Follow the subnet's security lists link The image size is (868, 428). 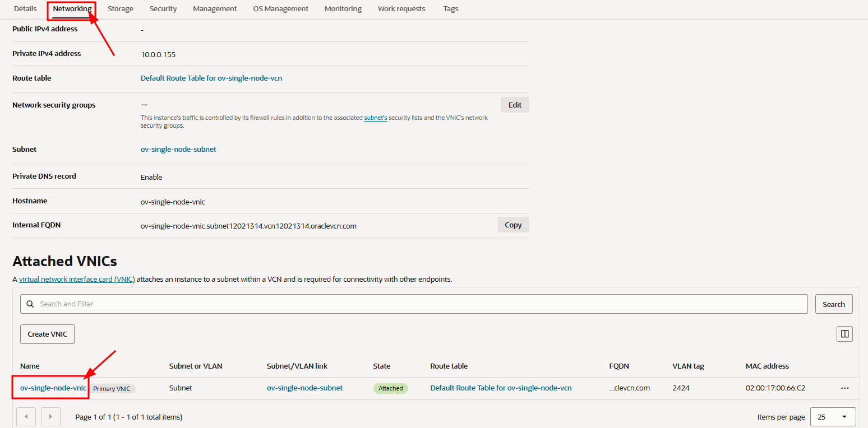pos(375,118)
